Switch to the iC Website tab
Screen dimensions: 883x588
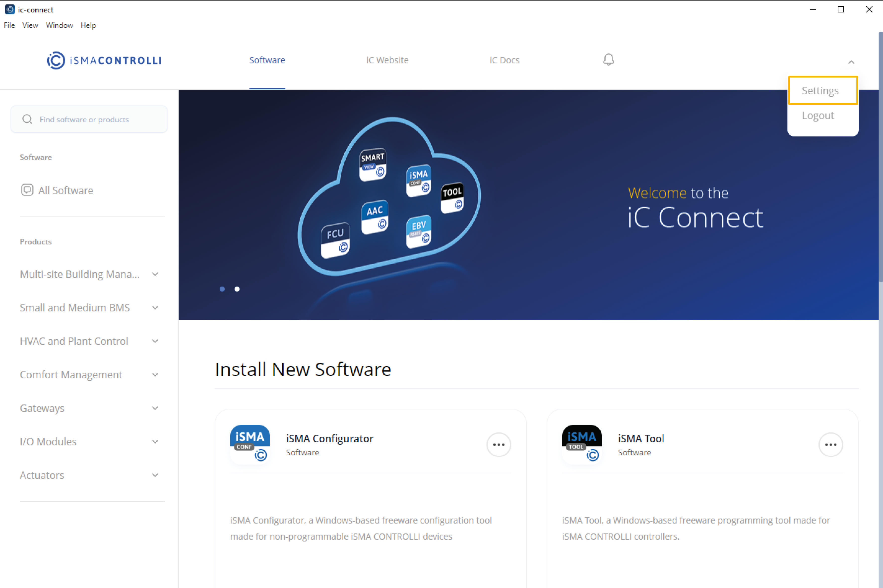[387, 60]
